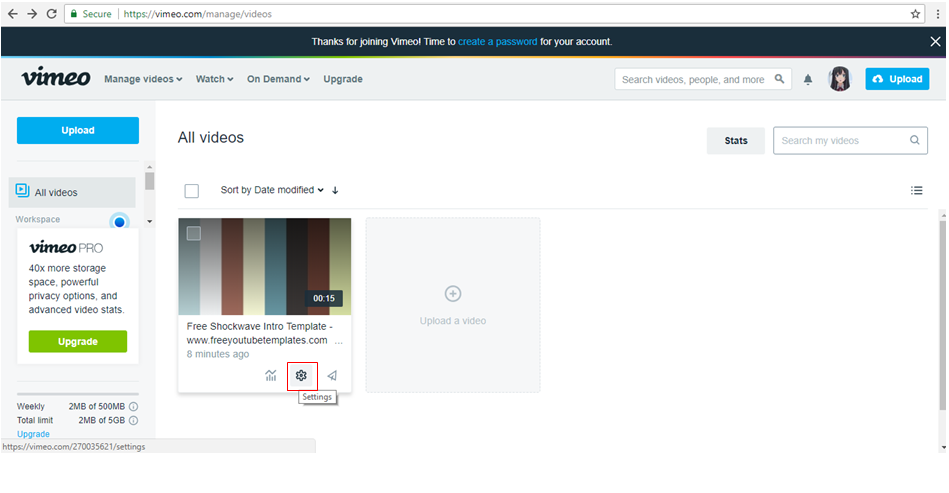Viewport: 949px width, 493px height.
Task: Click the sidebar scroll up arrow
Action: coord(149,167)
